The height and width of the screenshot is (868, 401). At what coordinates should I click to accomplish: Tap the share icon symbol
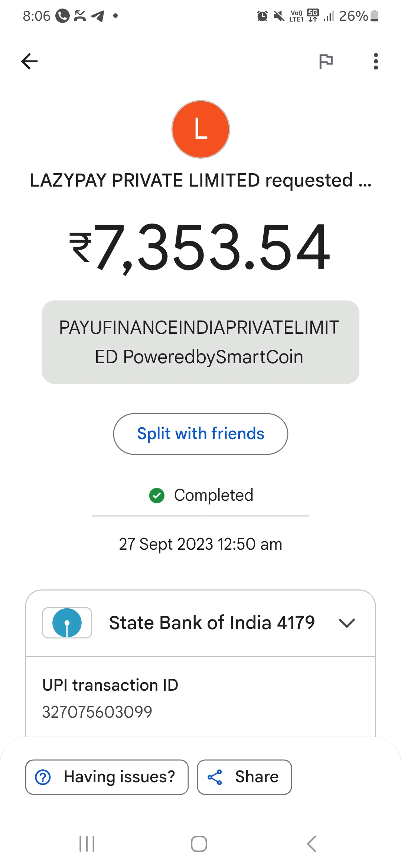click(x=215, y=777)
